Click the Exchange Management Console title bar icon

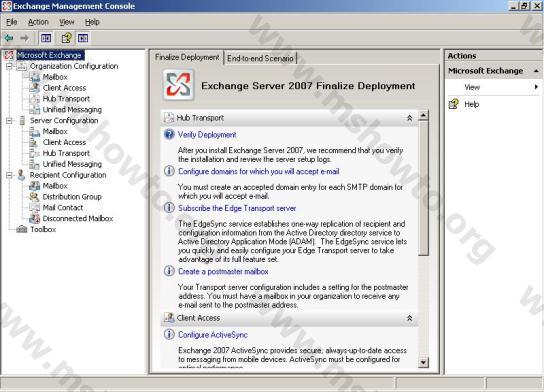tap(7, 6)
